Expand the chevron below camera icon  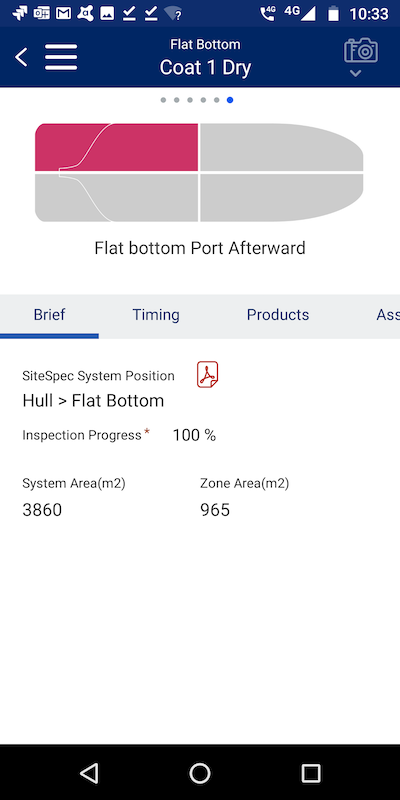(356, 73)
